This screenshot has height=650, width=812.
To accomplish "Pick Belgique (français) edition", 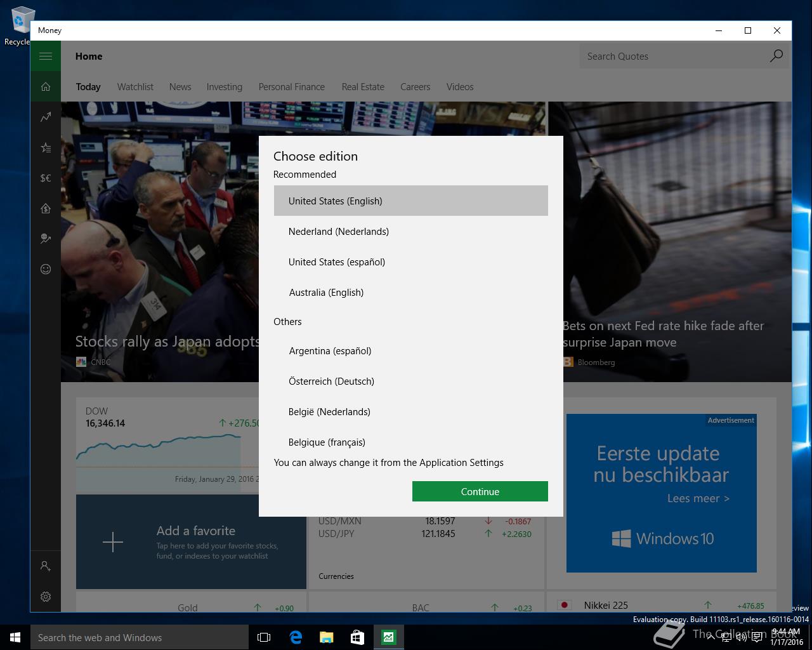I will tap(411, 441).
